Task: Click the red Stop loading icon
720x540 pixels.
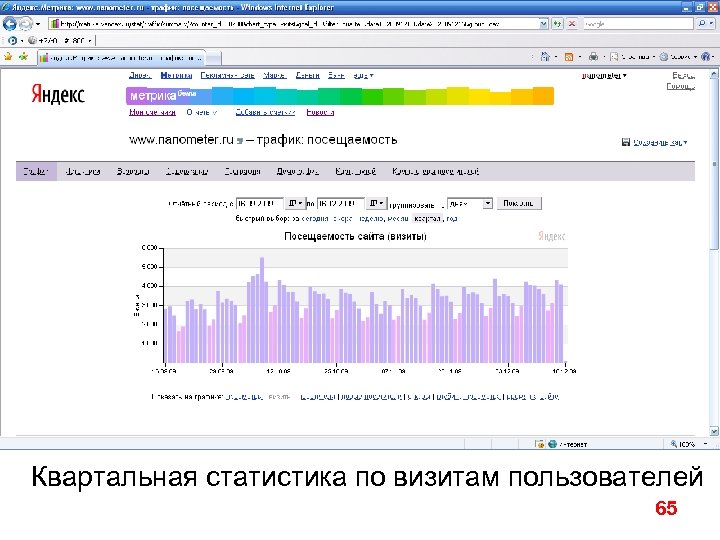Action: (x=572, y=24)
